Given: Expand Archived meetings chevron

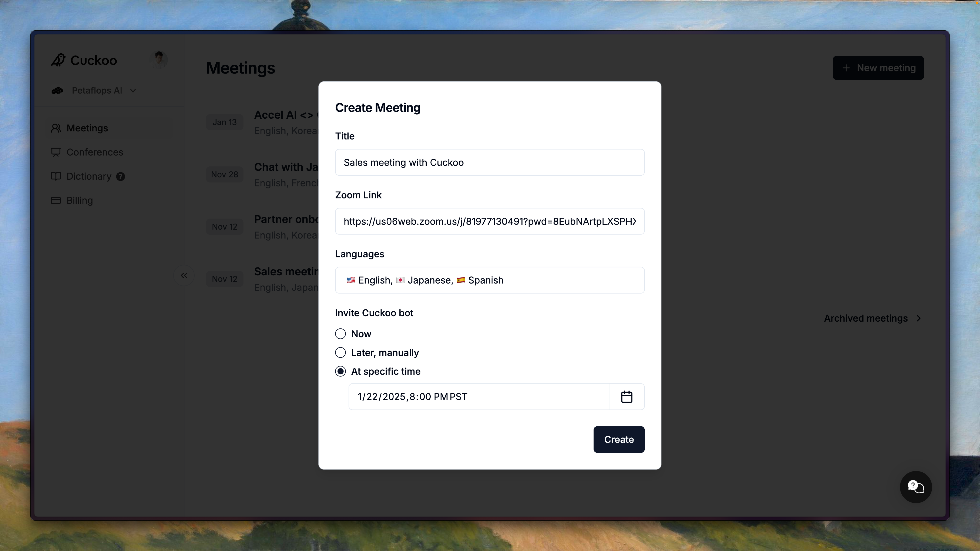Looking at the screenshot, I should coord(919,318).
